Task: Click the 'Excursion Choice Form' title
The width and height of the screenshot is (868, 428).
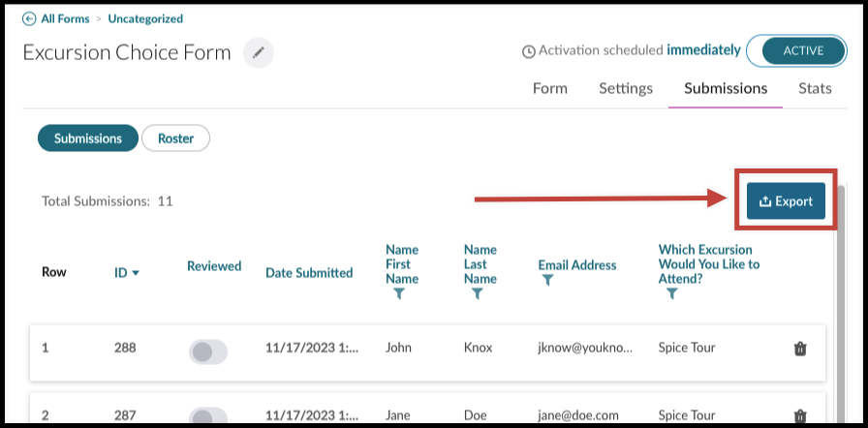Action: [x=127, y=52]
